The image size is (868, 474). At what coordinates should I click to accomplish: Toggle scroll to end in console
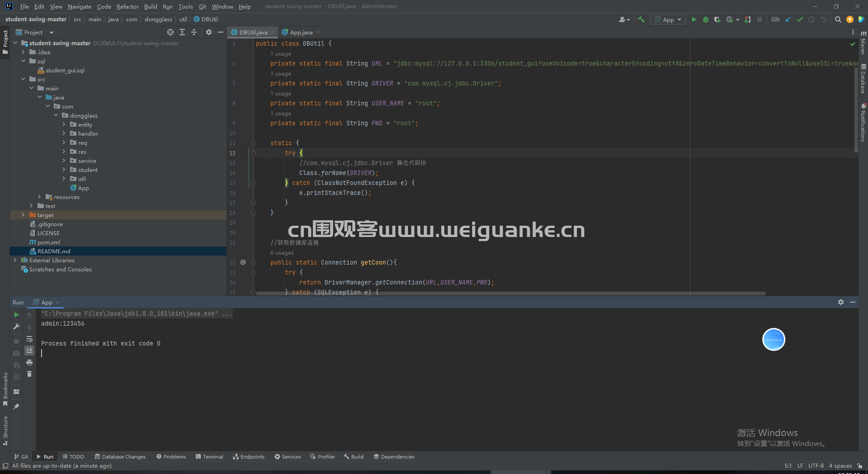[x=29, y=351]
